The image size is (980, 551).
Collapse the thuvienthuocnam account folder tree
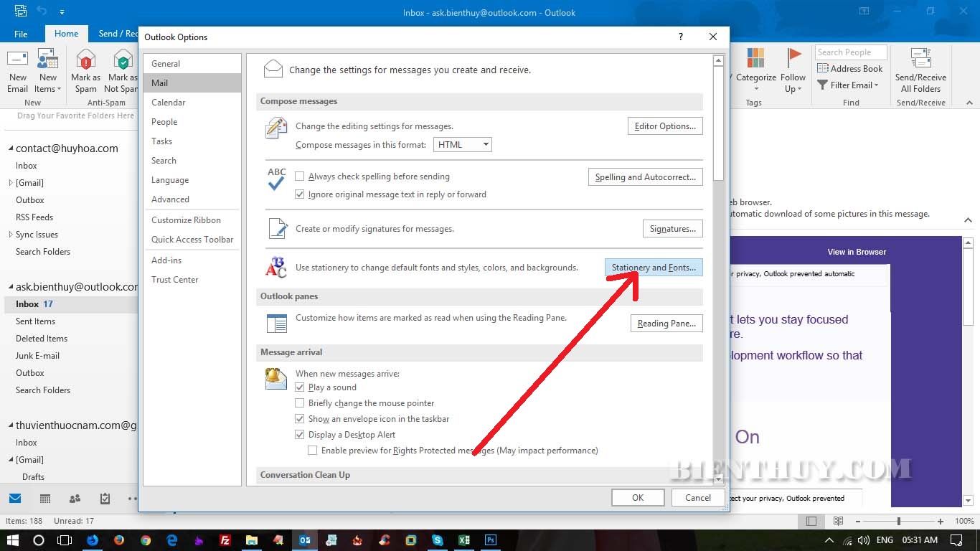[11, 425]
